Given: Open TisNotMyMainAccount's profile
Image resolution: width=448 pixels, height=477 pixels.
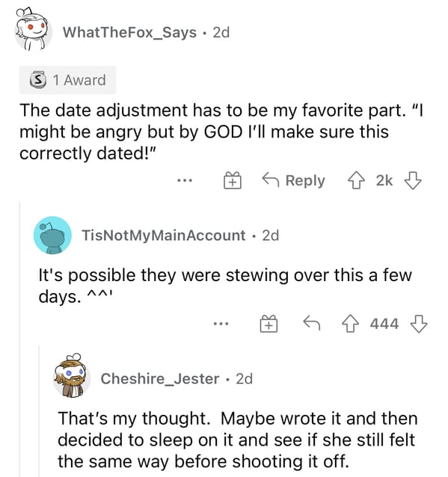Looking at the screenshot, I should click(x=164, y=236).
